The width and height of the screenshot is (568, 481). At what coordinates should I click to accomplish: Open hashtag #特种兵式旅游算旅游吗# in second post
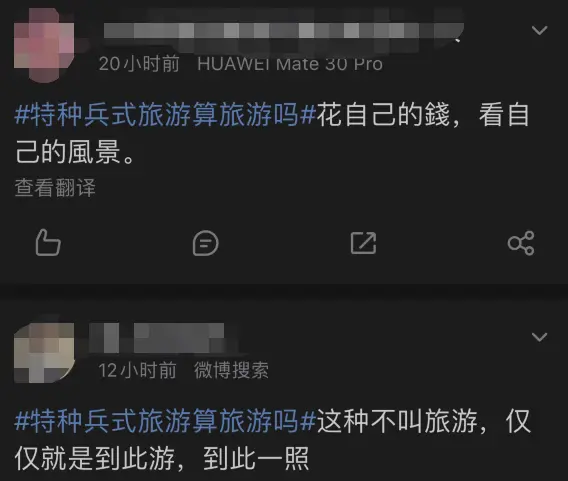pyautogui.click(x=166, y=421)
